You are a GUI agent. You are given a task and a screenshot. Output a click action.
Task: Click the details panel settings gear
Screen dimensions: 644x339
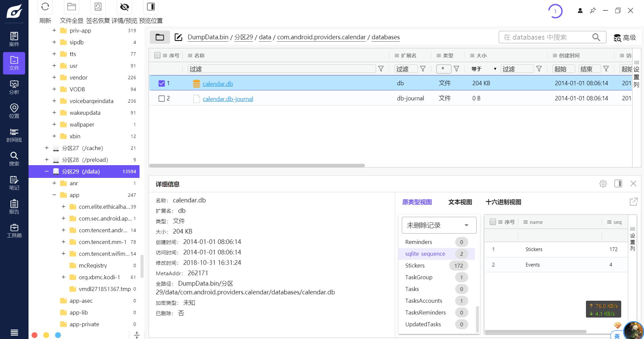click(x=603, y=184)
